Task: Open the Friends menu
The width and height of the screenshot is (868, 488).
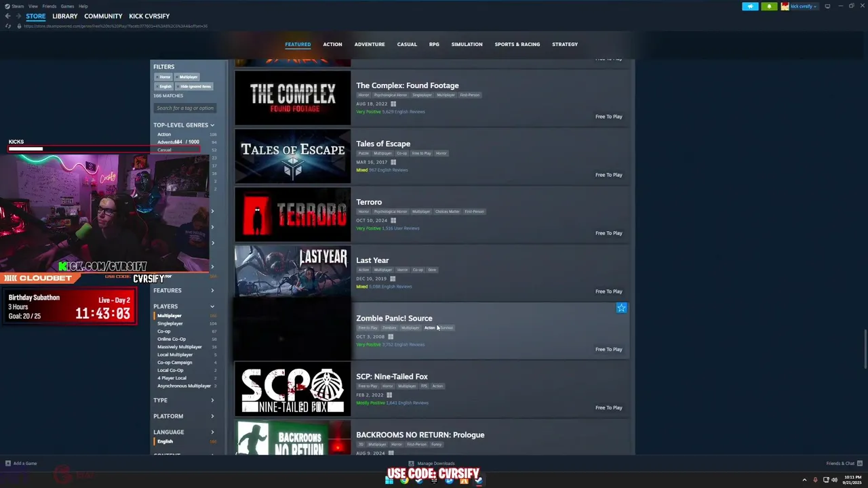Action: (x=49, y=6)
